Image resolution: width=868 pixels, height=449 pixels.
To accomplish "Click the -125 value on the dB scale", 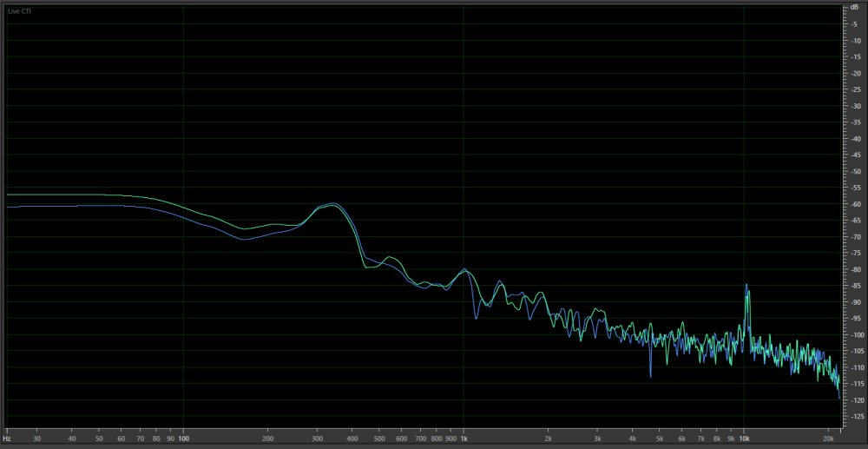I will (x=855, y=417).
